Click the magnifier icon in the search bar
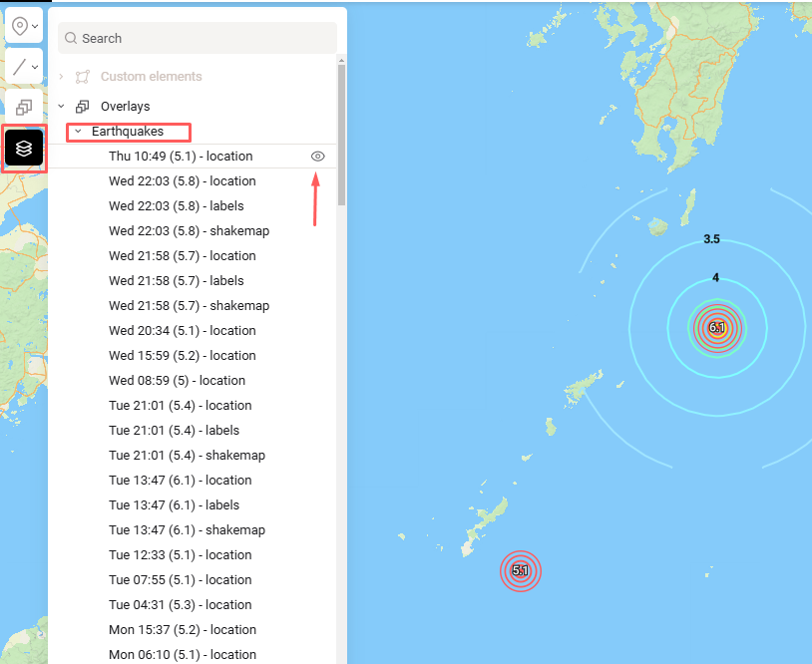 click(70, 38)
